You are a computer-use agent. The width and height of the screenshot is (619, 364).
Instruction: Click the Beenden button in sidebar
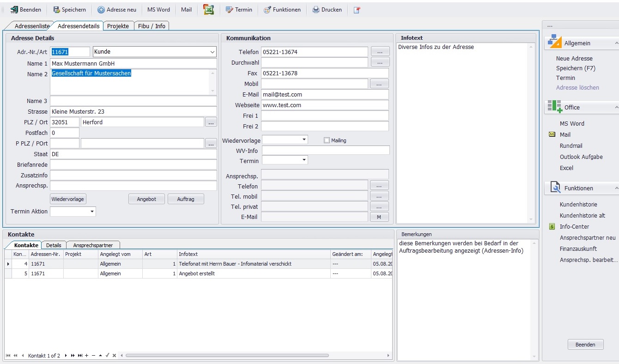pos(585,345)
